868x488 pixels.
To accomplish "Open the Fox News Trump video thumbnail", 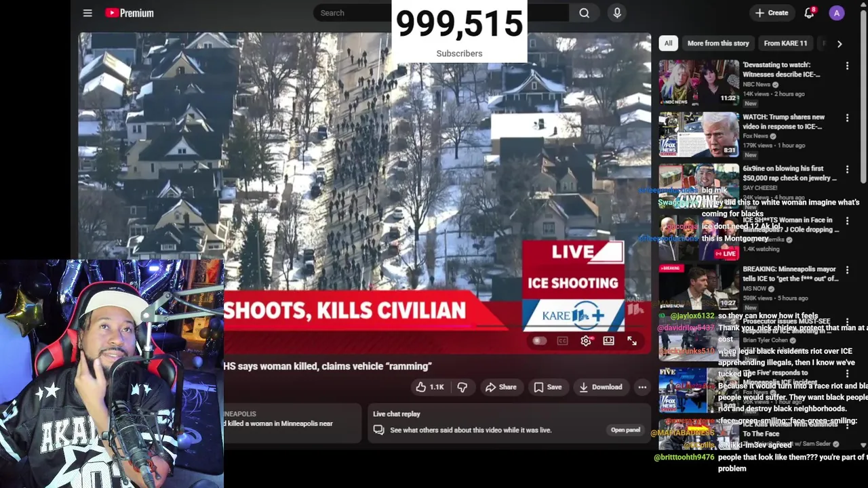I will coord(698,134).
